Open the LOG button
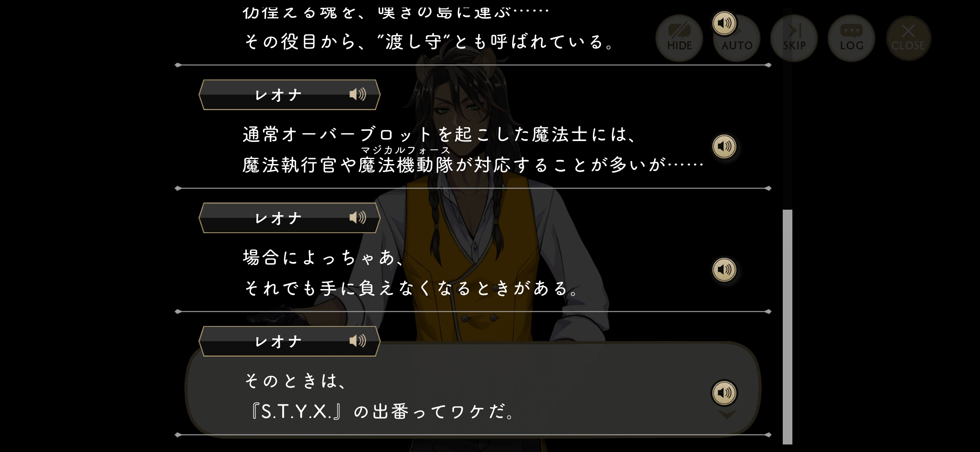This screenshot has height=452, width=980. (x=851, y=39)
